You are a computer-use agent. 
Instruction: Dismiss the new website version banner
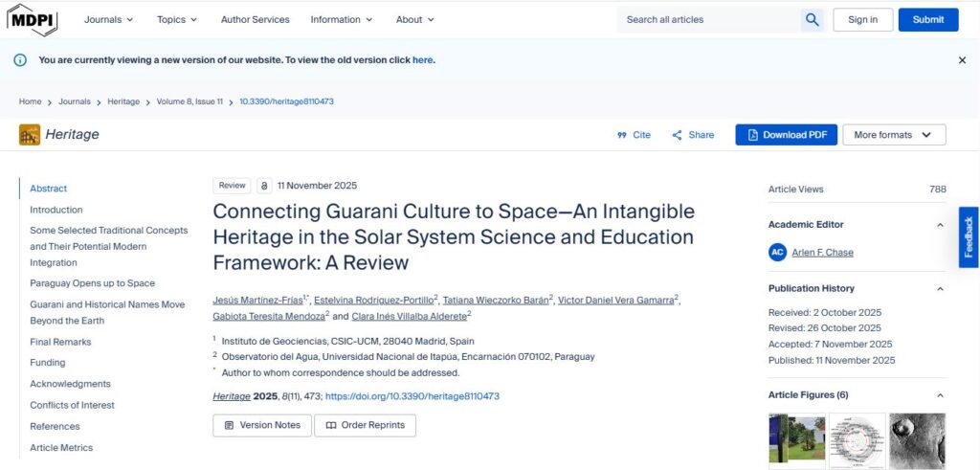[962, 60]
